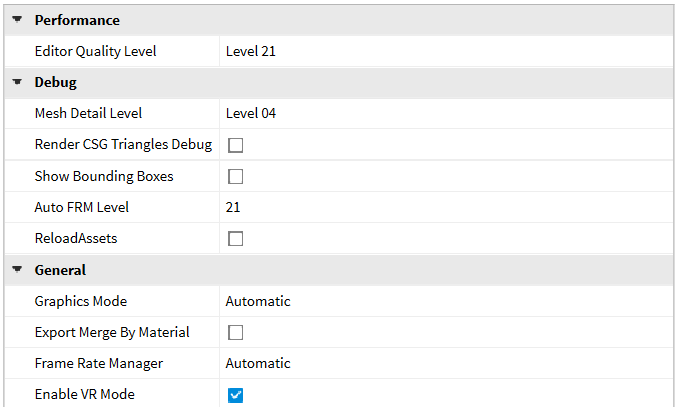Collapse the Debug section arrow

(17, 82)
